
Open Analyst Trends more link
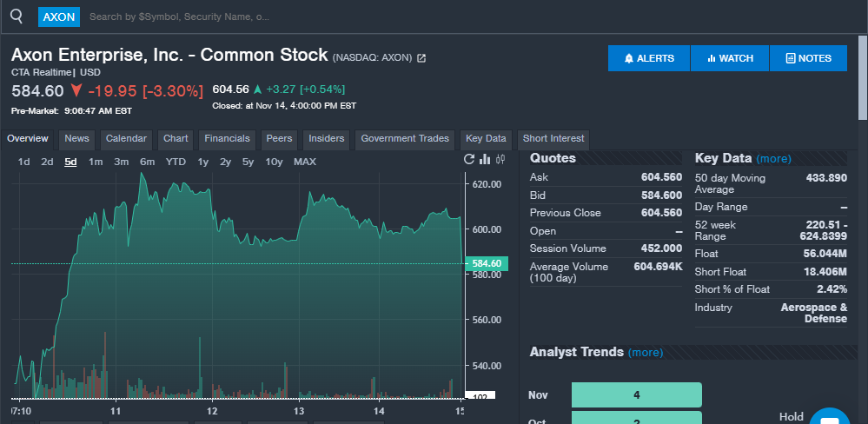click(x=645, y=353)
